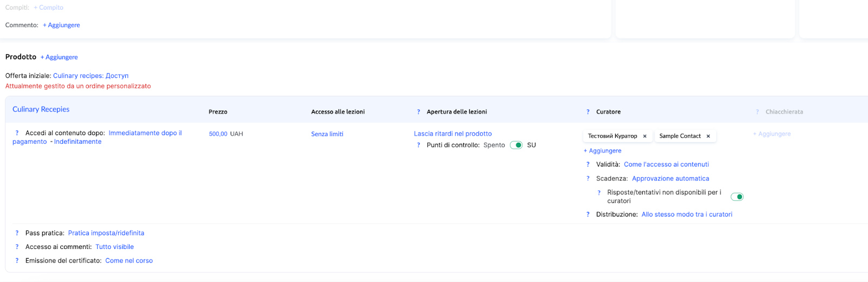Add a comment via Commento Aggiungere
868x282 pixels.
click(61, 25)
